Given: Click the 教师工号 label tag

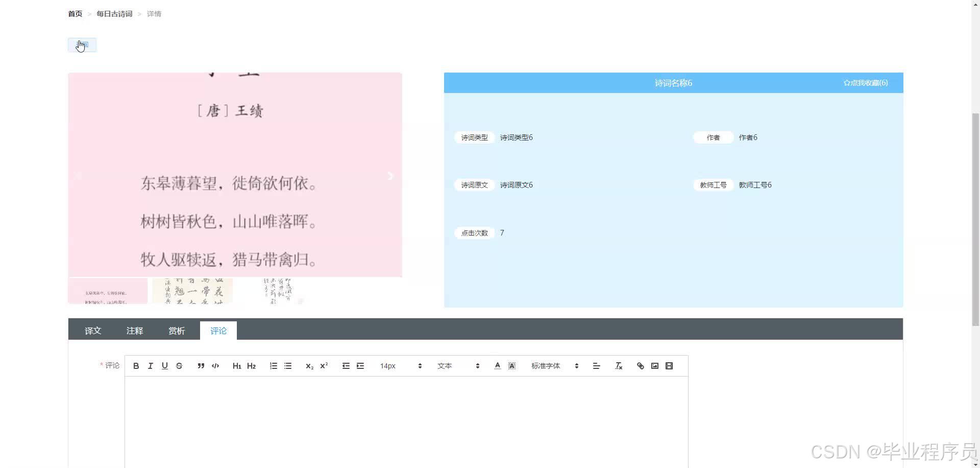Looking at the screenshot, I should [x=713, y=185].
